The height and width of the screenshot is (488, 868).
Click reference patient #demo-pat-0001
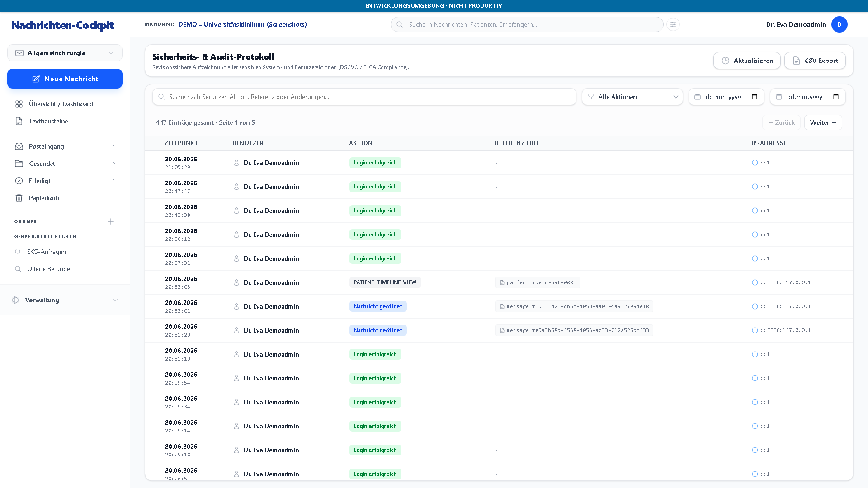538,282
